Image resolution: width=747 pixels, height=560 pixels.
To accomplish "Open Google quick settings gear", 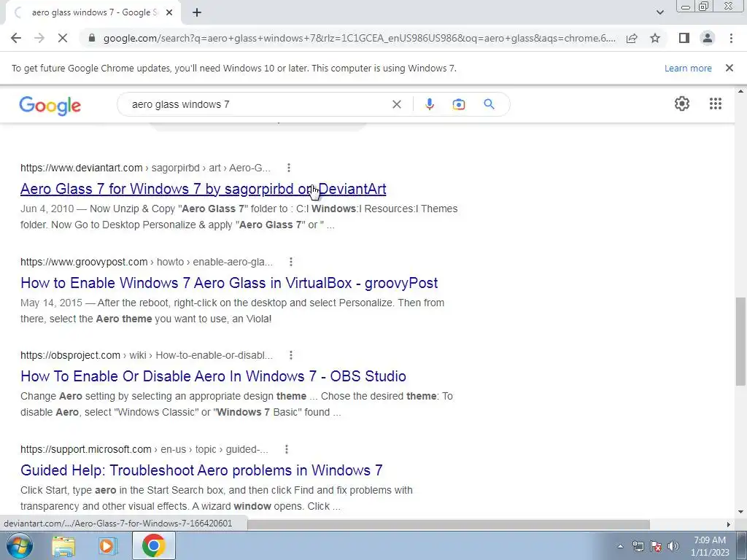I will click(682, 104).
